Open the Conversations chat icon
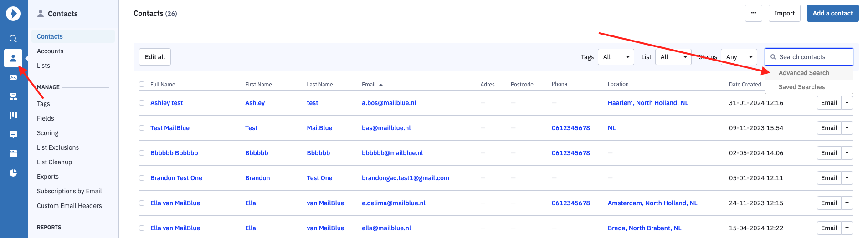 pyautogui.click(x=13, y=134)
